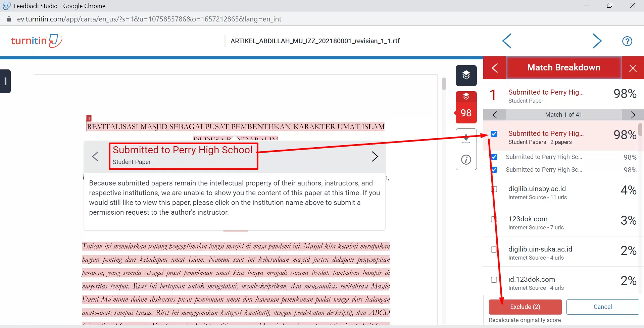The height and width of the screenshot is (328, 644).
Task: Download the similarity report
Action: tap(466, 139)
